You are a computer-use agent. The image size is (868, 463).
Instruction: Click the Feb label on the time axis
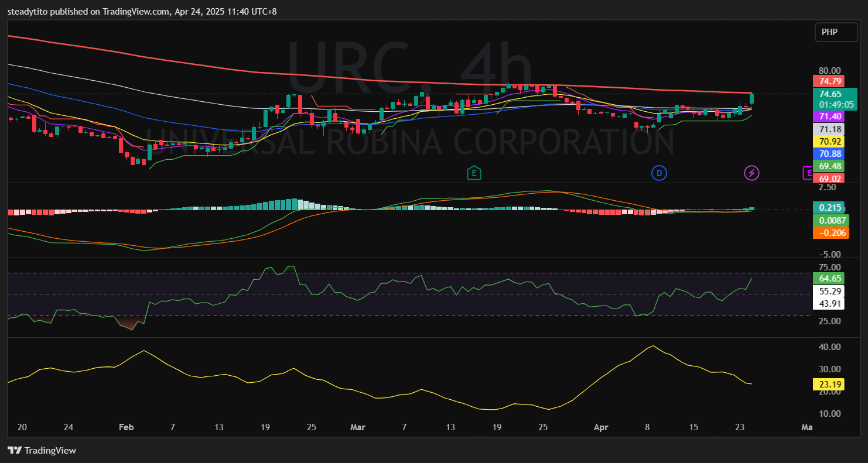(x=126, y=427)
